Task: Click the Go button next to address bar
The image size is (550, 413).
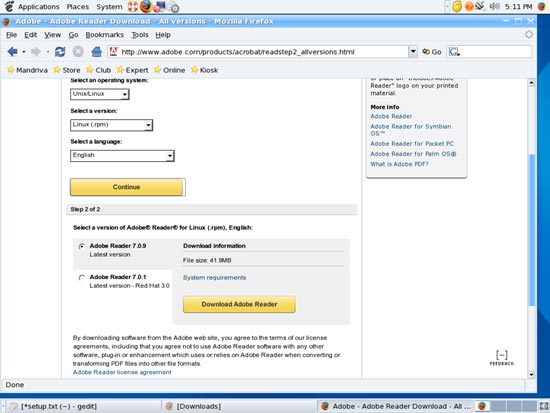Action: pos(432,52)
